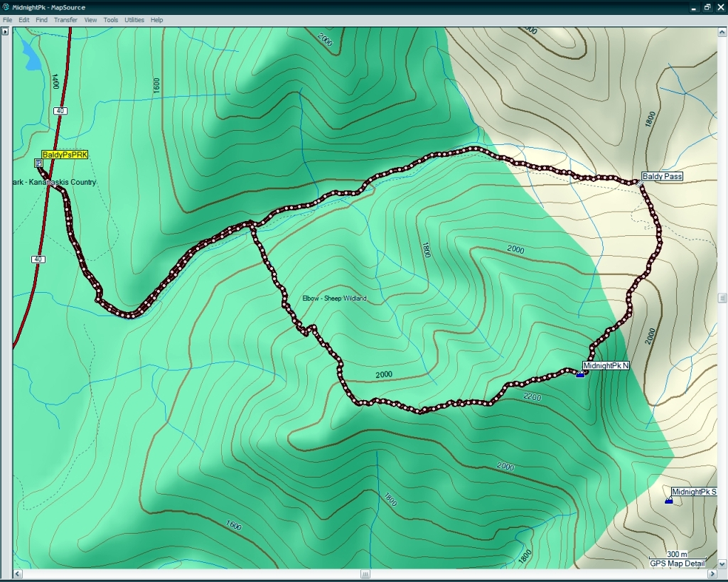Image resolution: width=728 pixels, height=582 pixels.
Task: Open the Find menu
Action: (41, 20)
